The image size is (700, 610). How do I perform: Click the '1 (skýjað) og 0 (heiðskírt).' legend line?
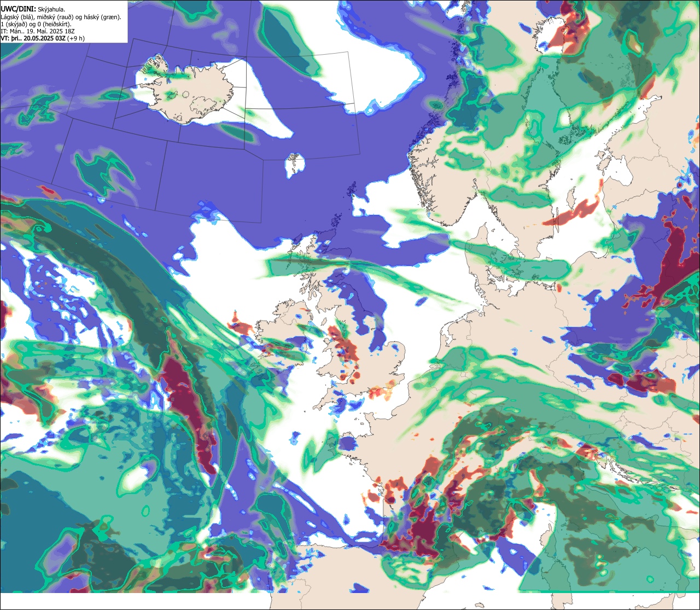(x=36, y=24)
